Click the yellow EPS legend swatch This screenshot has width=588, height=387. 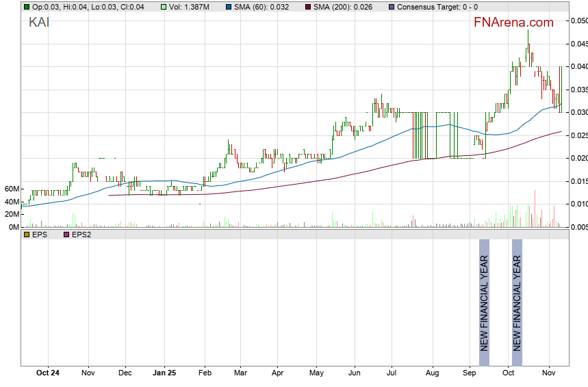(27, 234)
